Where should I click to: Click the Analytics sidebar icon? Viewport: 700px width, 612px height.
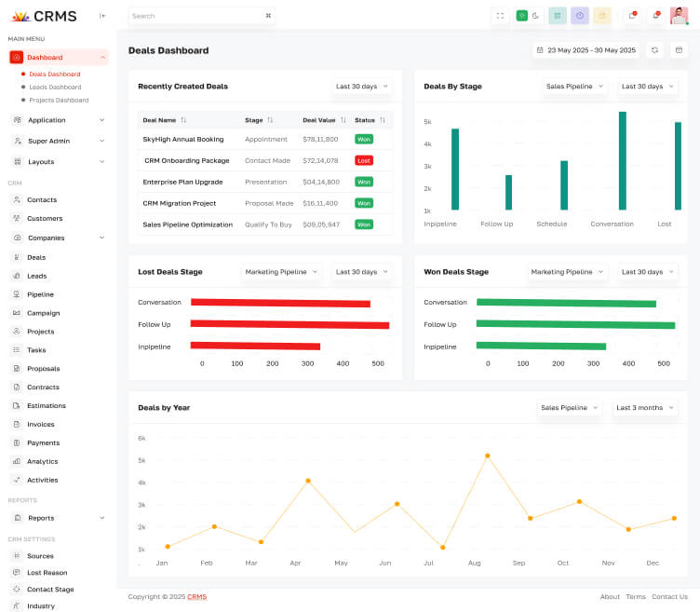click(x=17, y=461)
